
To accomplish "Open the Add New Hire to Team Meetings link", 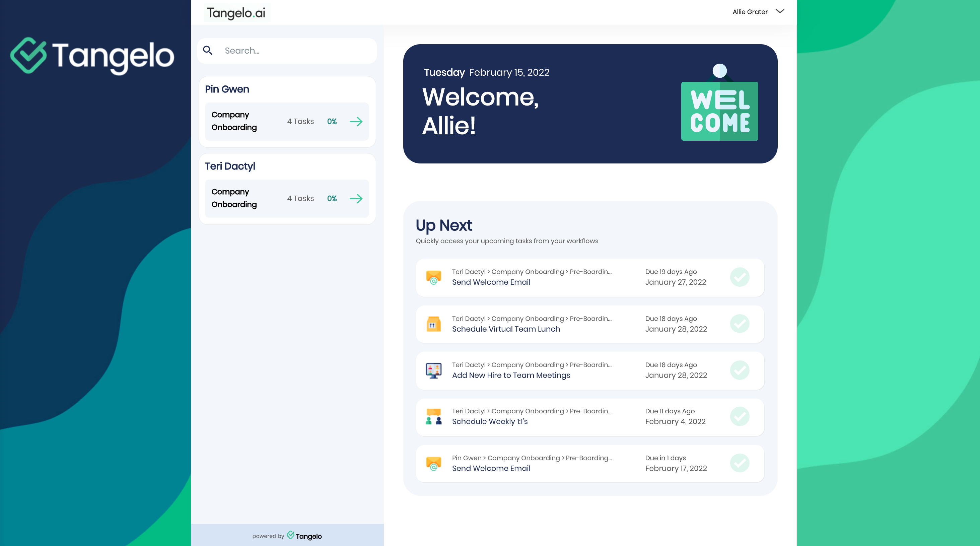I will click(x=510, y=375).
